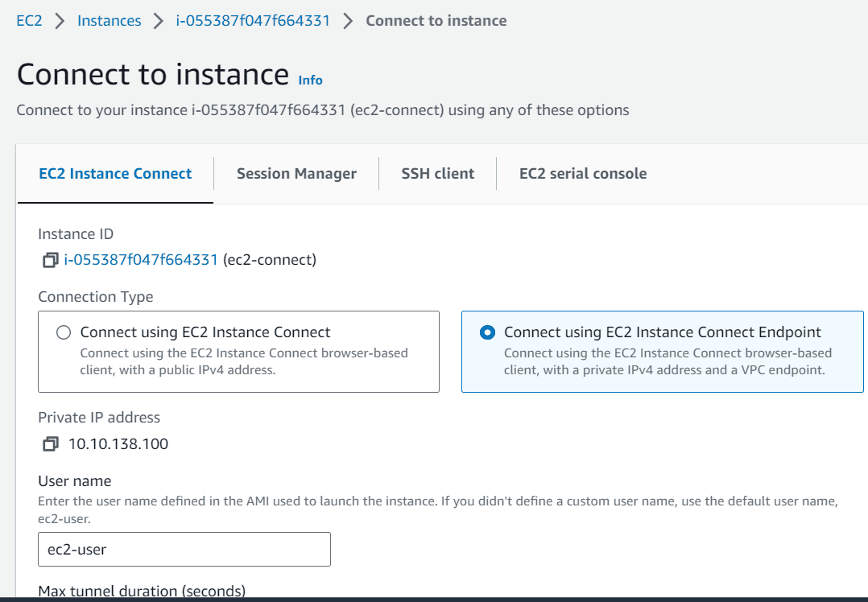This screenshot has width=868, height=602.
Task: Click the User name input field
Action: point(184,550)
